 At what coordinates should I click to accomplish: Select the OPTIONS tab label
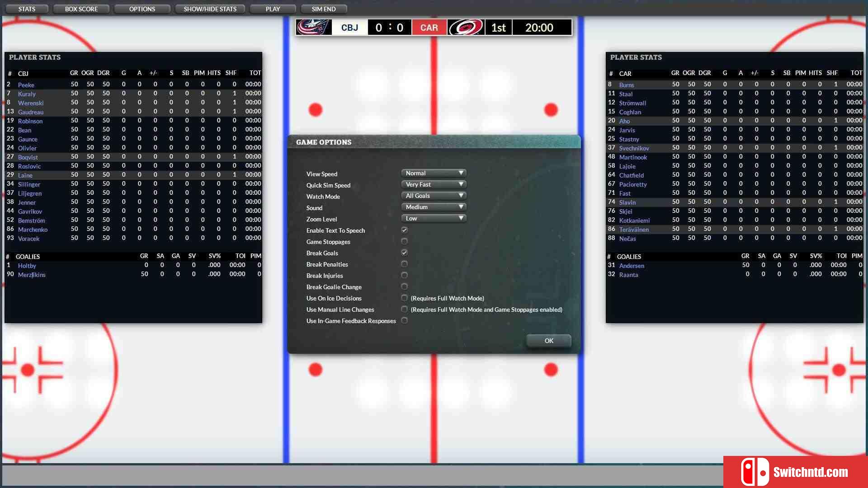pos(142,9)
